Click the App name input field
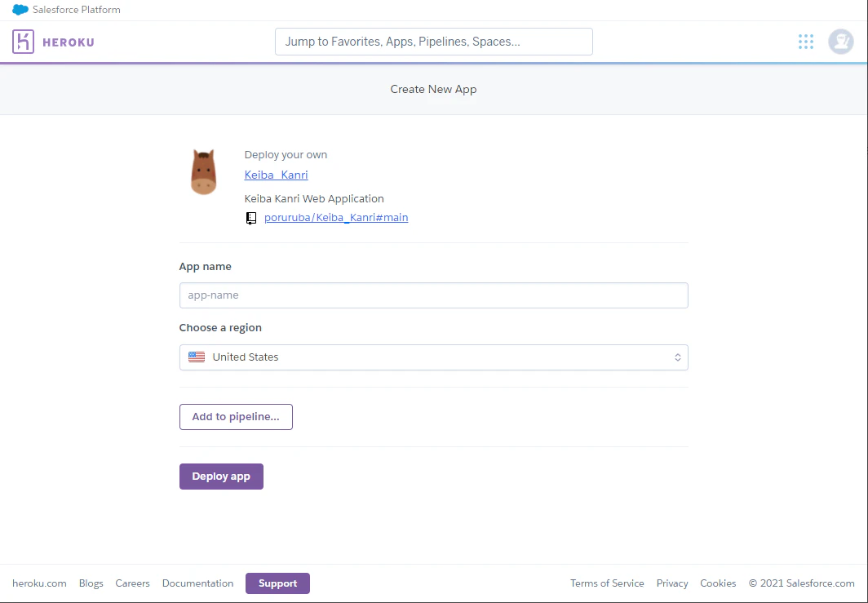The width and height of the screenshot is (868, 603). [x=434, y=295]
